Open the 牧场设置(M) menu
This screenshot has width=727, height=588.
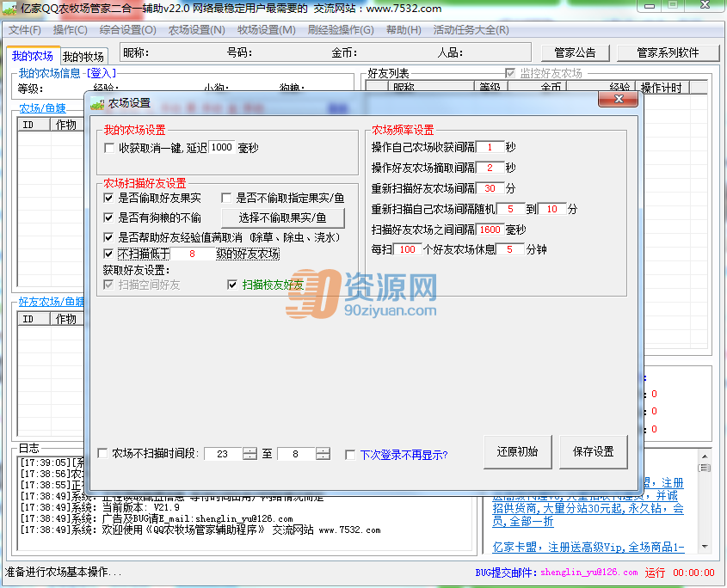266,30
